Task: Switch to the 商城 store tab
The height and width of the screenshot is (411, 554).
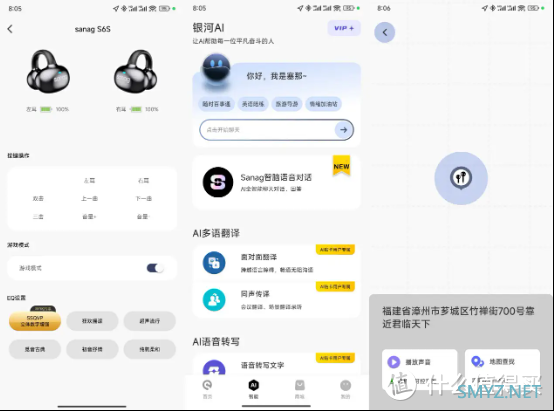Action: tap(300, 389)
